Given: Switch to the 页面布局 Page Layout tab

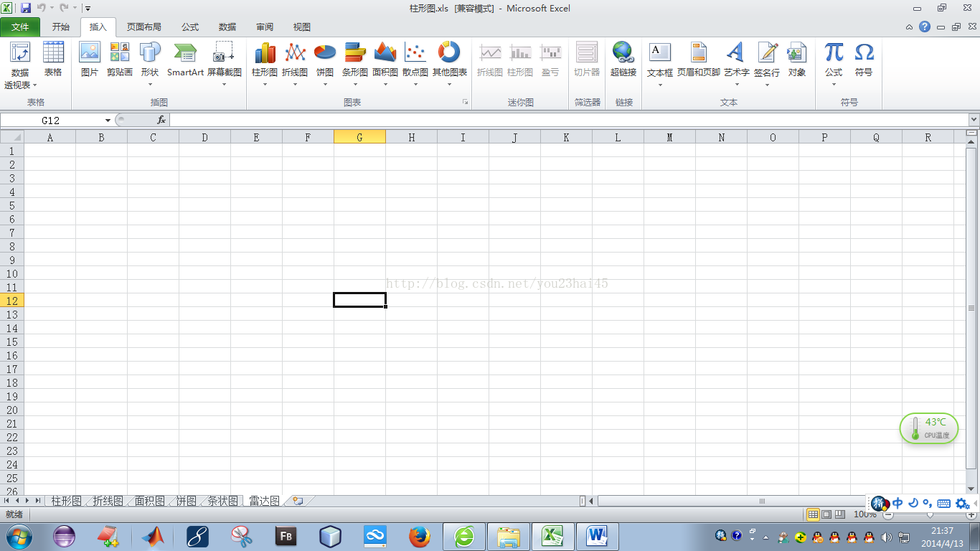Looking at the screenshot, I should point(143,27).
